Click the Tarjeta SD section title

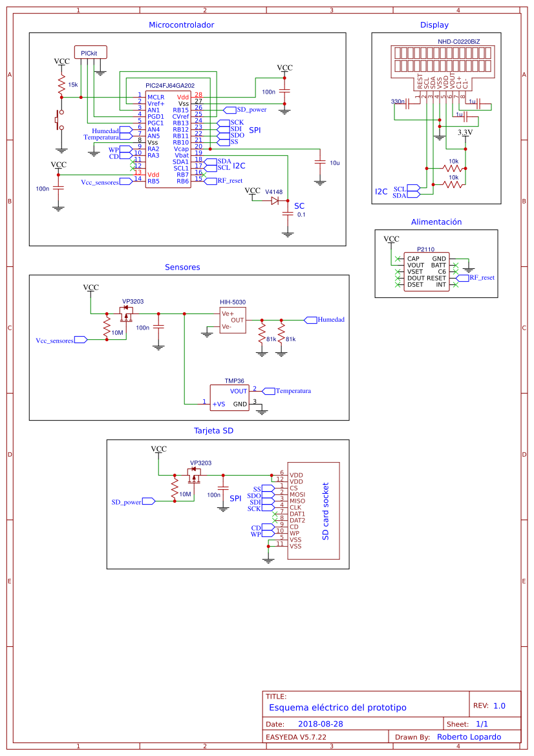point(214,430)
